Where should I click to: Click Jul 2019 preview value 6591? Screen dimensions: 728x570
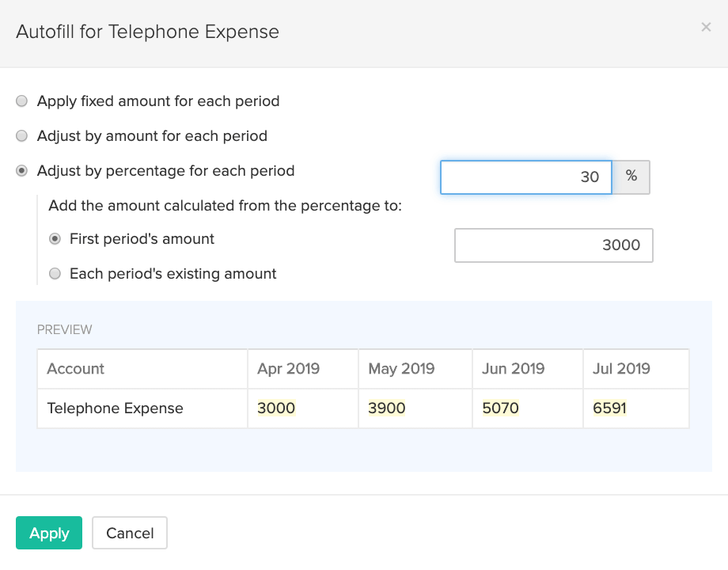[609, 408]
